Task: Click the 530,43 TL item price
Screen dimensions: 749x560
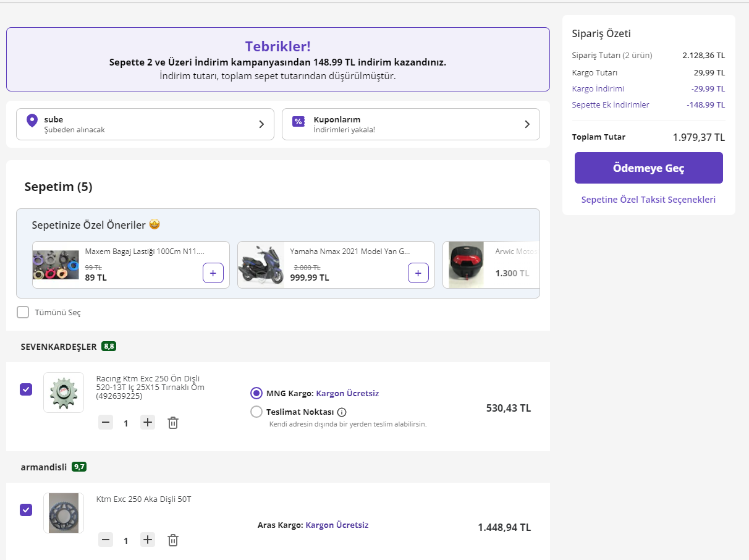Action: (509, 408)
